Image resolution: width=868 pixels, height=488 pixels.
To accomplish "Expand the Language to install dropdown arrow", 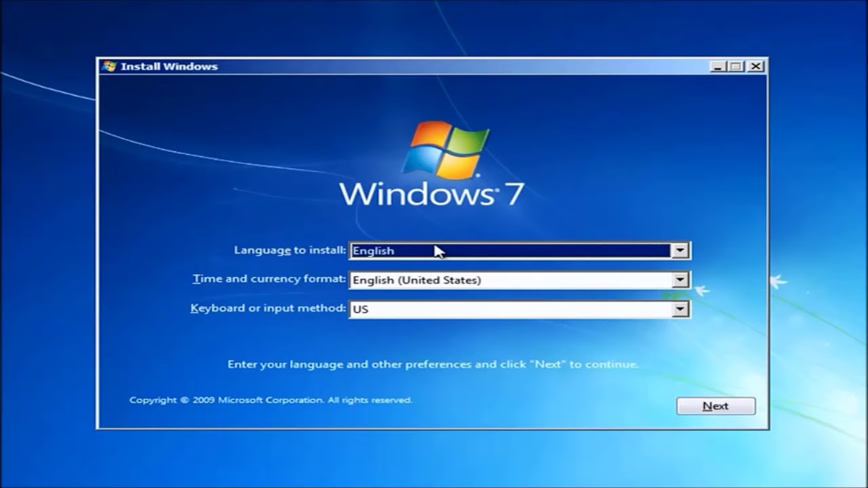I will tap(679, 251).
